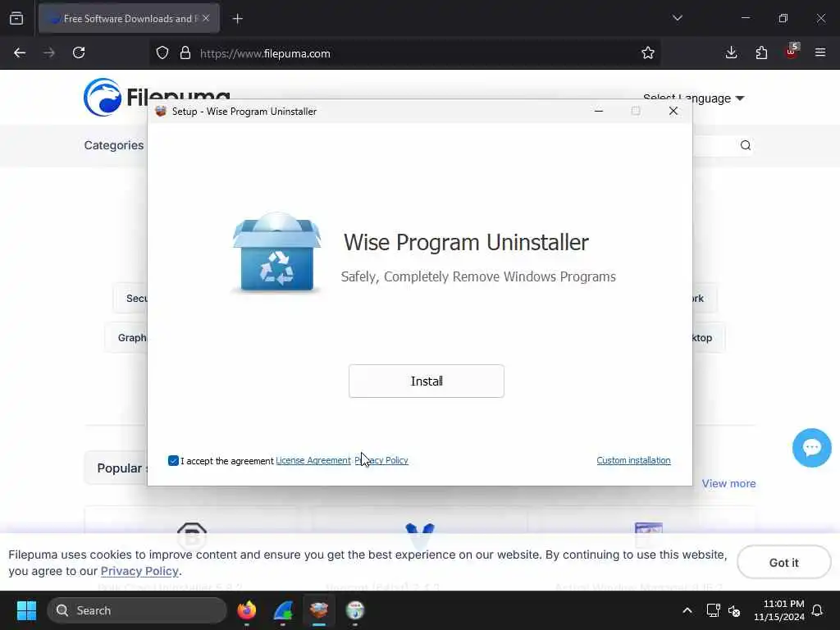
Task: Click the uBlock extension icon with badge
Action: 792,52
